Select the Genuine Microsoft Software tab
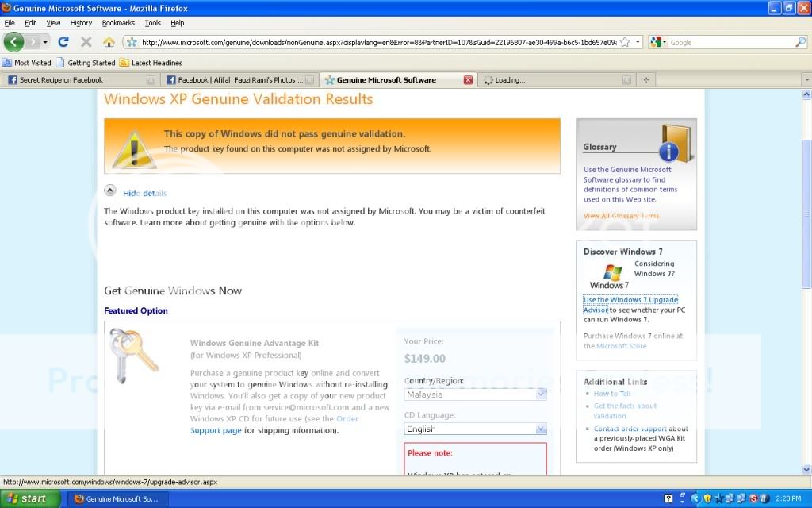 [x=398, y=80]
